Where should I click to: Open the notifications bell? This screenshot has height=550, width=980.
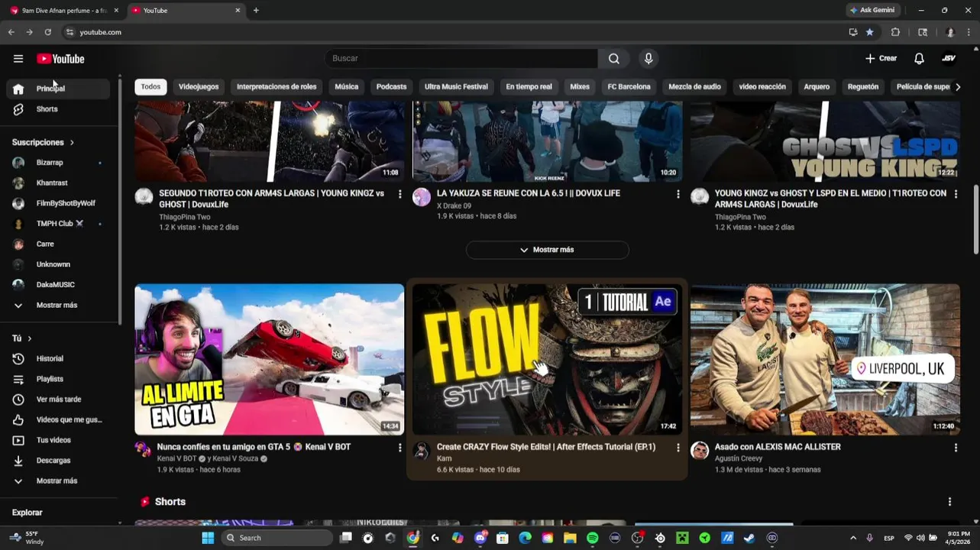coord(919,59)
